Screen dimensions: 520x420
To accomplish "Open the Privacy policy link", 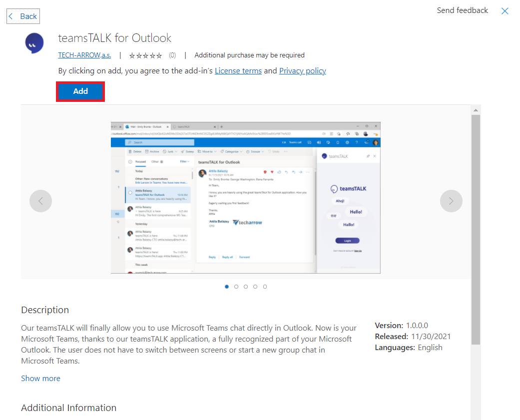I will (x=302, y=71).
